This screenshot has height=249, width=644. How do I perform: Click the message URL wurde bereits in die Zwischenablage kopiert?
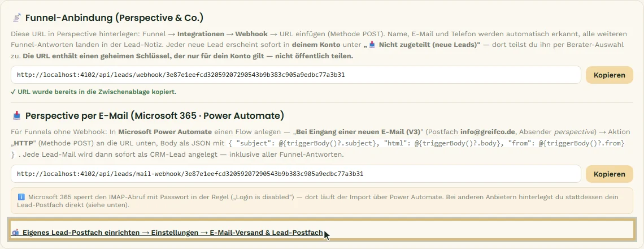(x=94, y=92)
